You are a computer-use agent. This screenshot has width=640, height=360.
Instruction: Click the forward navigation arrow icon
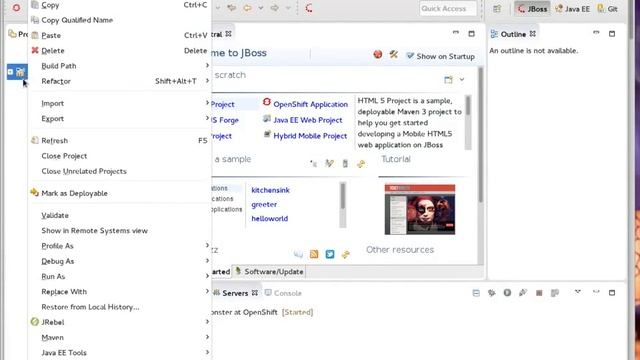[x=275, y=8]
